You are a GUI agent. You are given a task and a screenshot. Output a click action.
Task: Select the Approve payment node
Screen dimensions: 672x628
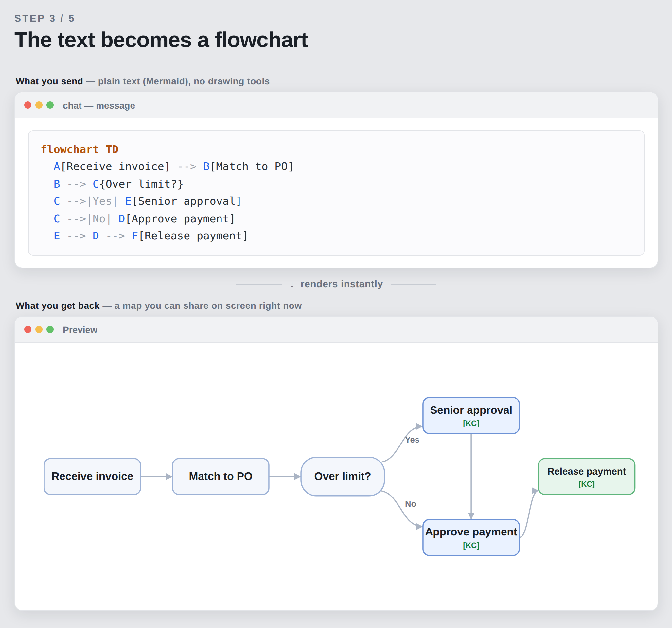(x=471, y=537)
